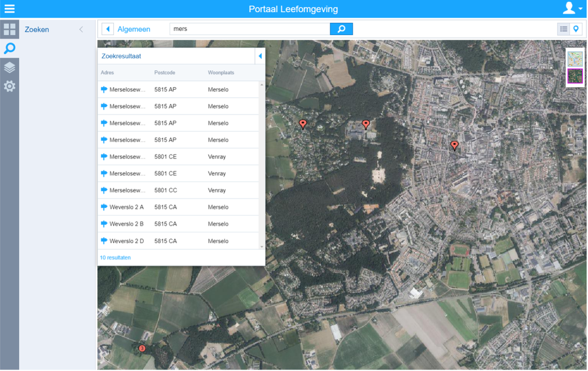Open the dashboard tiles view
The height and width of the screenshot is (371, 588).
tap(9, 29)
